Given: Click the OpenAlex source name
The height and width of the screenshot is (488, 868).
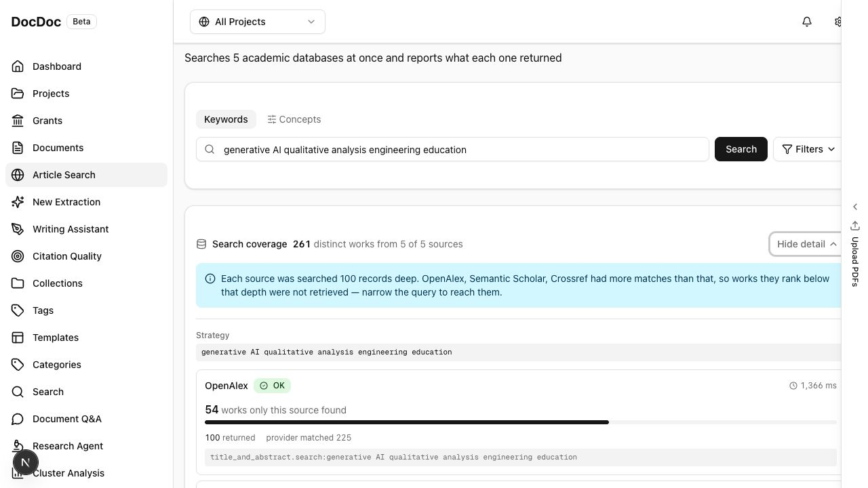Looking at the screenshot, I should coord(226,386).
